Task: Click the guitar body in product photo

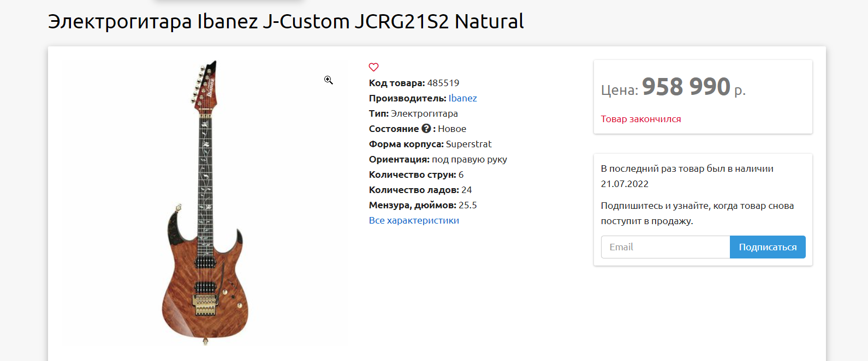Action: (205, 294)
